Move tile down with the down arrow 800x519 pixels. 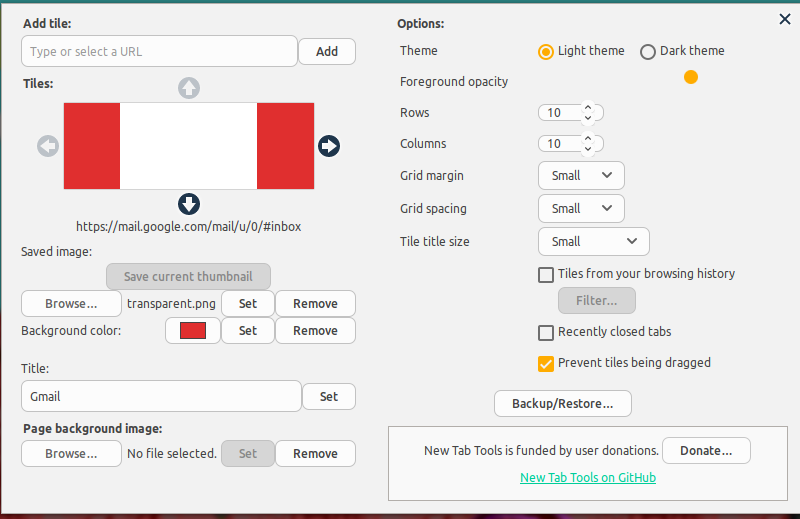pos(189,204)
